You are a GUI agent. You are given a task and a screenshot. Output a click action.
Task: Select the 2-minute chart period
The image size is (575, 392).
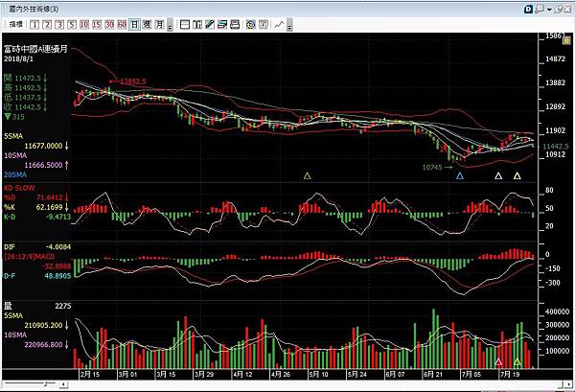pos(47,25)
